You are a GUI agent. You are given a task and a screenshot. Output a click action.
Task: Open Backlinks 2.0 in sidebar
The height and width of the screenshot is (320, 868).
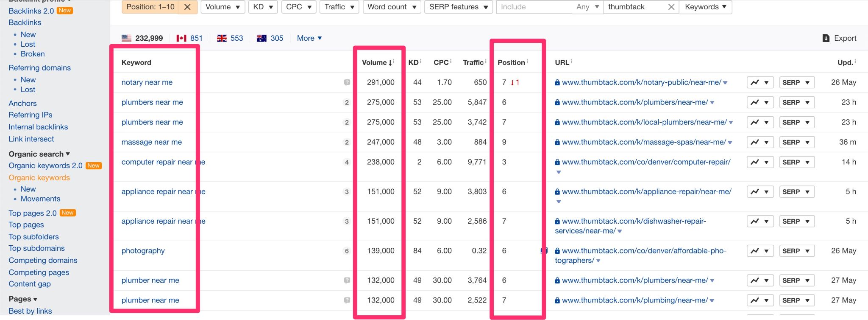(x=31, y=11)
